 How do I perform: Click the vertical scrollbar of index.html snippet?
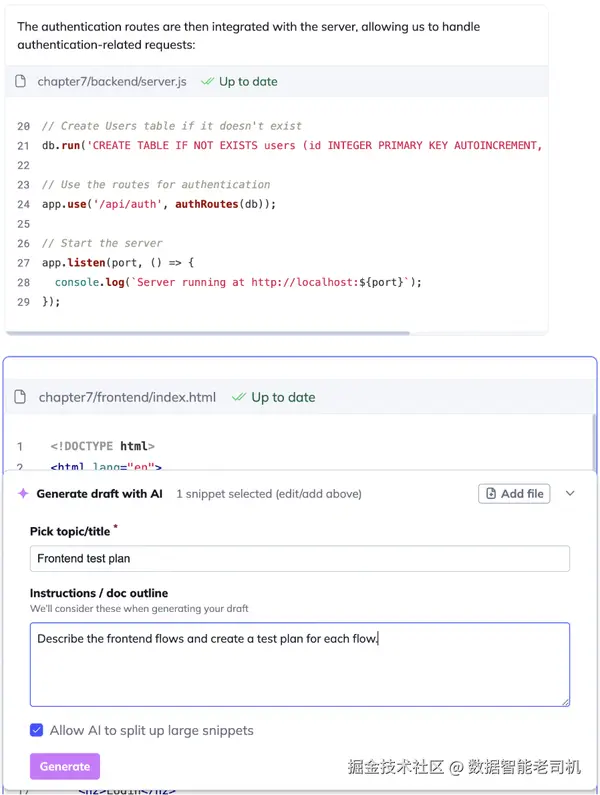coord(594,443)
